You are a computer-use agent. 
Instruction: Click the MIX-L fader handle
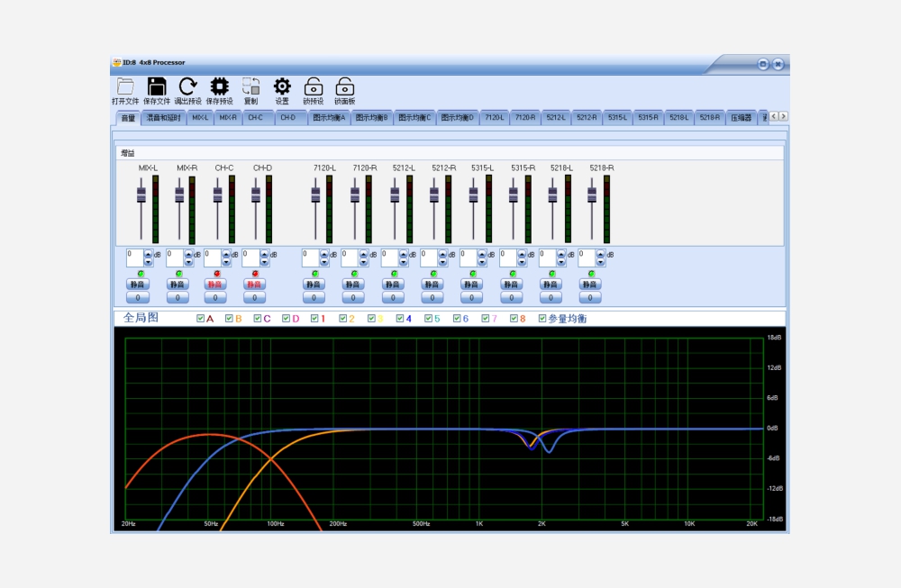coord(141,194)
